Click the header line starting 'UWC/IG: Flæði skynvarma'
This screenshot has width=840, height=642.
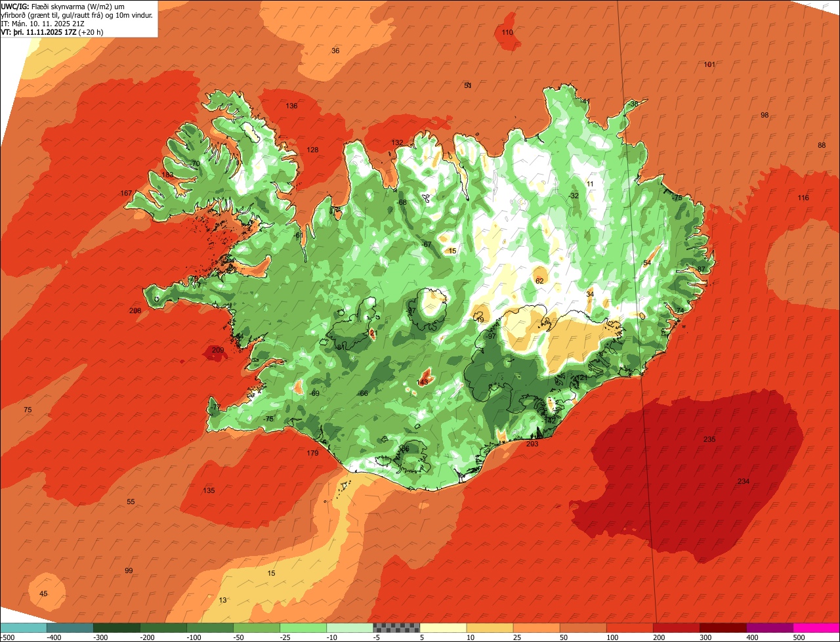(64, 6)
